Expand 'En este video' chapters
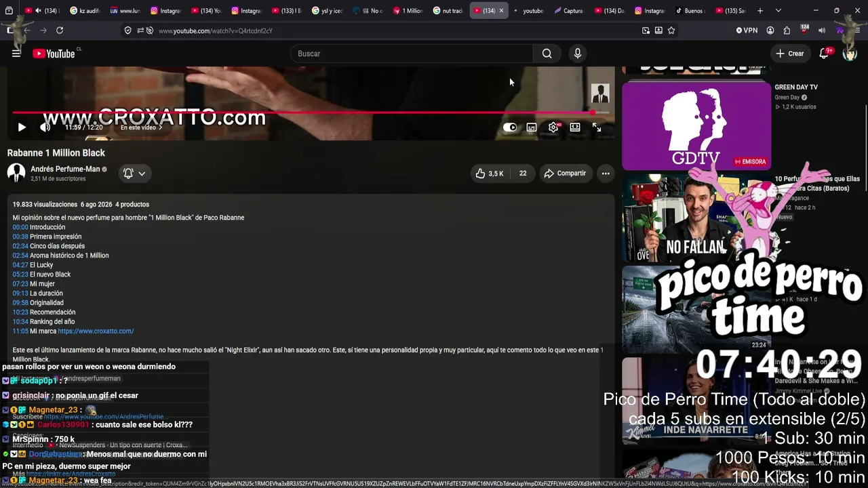 pyautogui.click(x=141, y=127)
